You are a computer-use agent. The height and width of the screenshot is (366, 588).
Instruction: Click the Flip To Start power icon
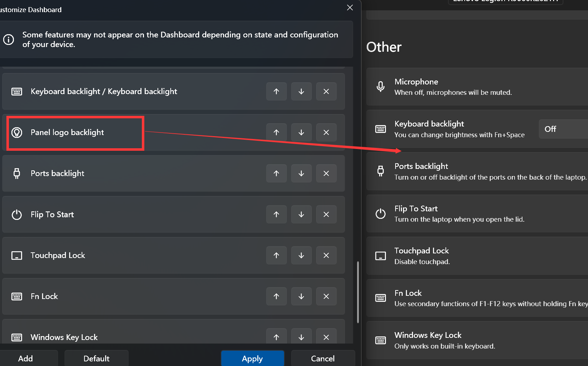coord(16,214)
